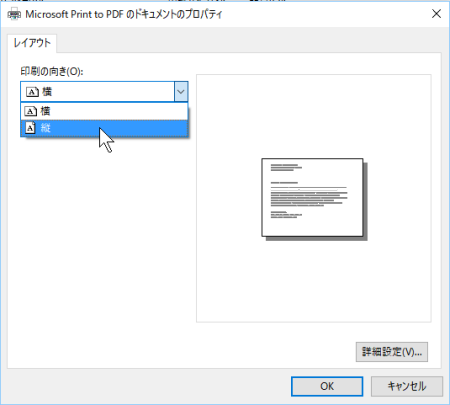Click blank panel area below the dropdown list

(x=100, y=250)
